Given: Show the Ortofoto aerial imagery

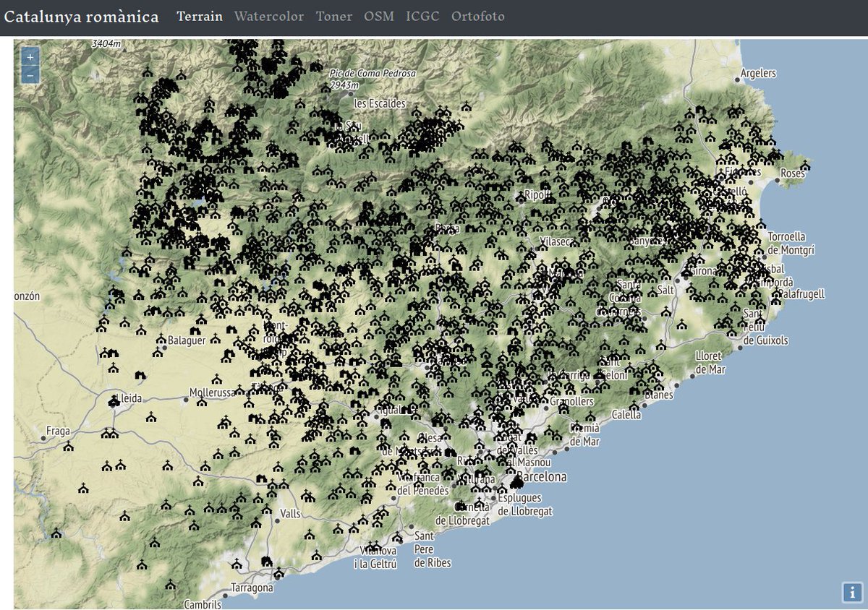Looking at the screenshot, I should coord(477,17).
